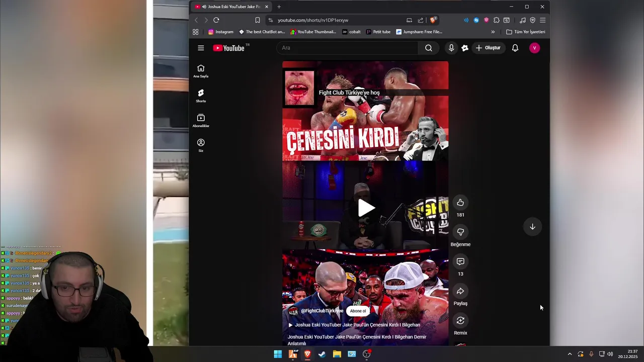Image resolution: width=644 pixels, height=362 pixels.
Task: Open Jumpshare: Free File bookmark
Action: click(x=419, y=32)
